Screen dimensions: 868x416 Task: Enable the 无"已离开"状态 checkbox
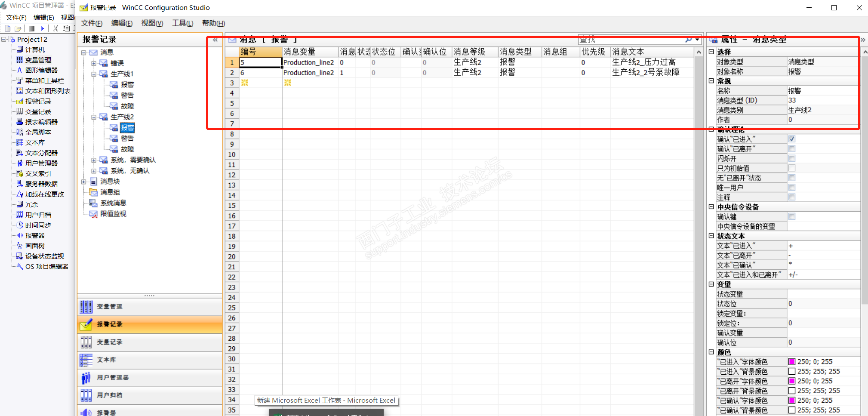tap(792, 178)
